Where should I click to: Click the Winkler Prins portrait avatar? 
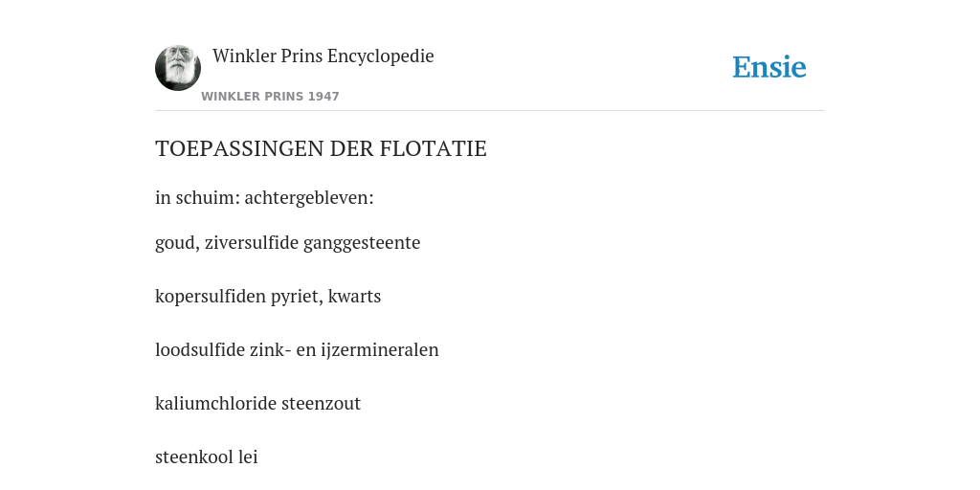pos(178,68)
